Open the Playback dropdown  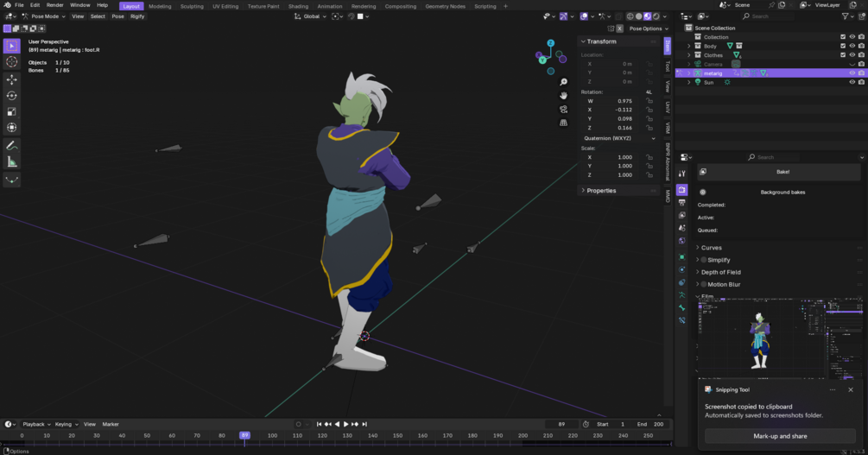[x=36, y=424]
